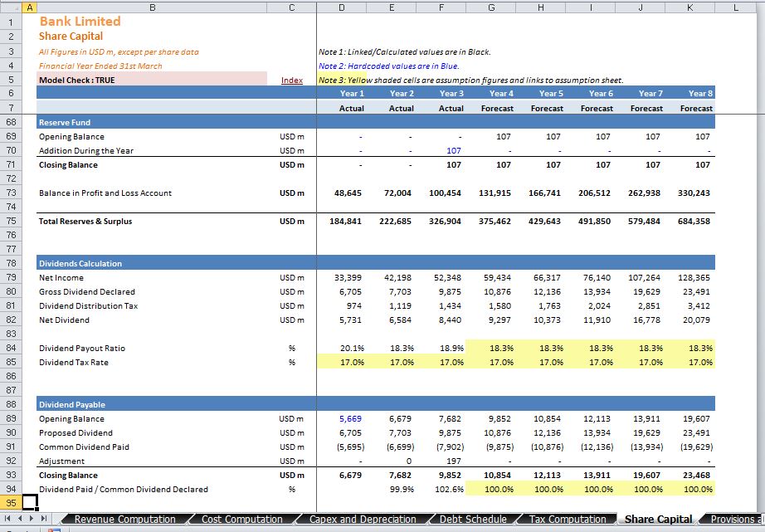765x532 pixels.
Task: Select 'Financial Year Ended 31st March' cell
Action: click(x=100, y=66)
